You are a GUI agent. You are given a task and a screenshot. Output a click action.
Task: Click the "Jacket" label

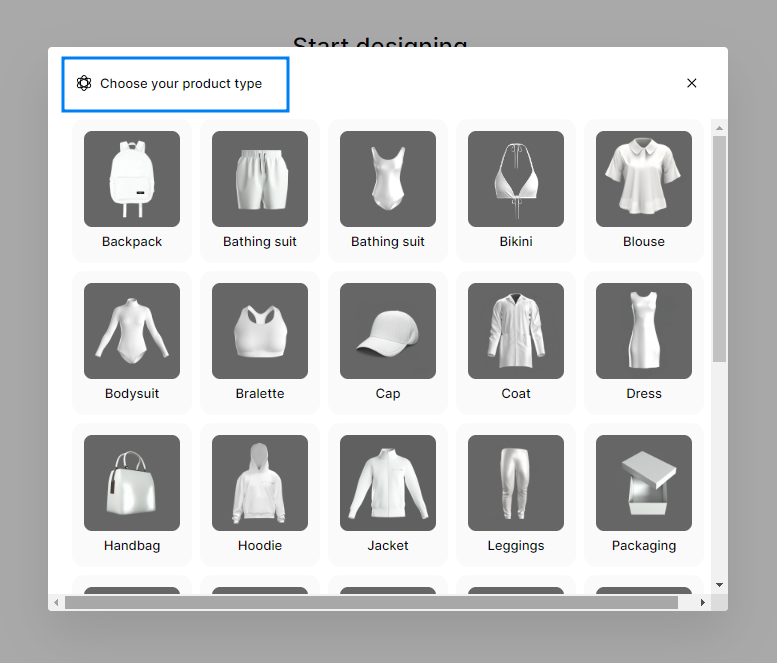(388, 546)
